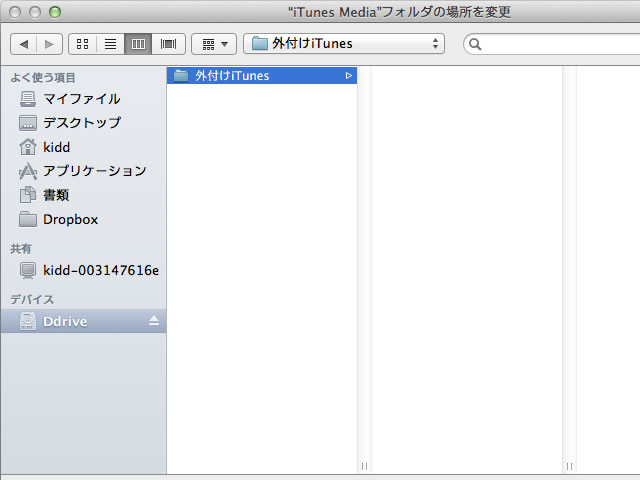Screen dimensions: 640x480
Task: Click the デバイス section header
Action: click(x=32, y=300)
